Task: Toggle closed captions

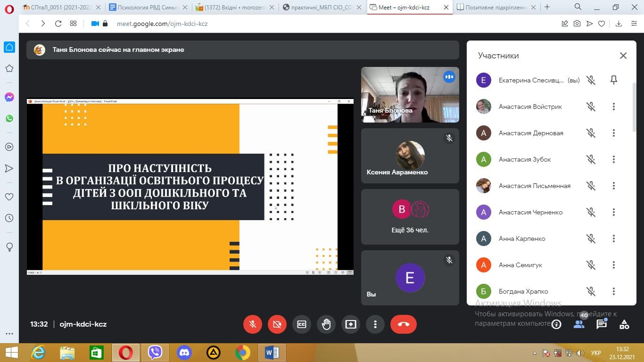Action: (302, 324)
